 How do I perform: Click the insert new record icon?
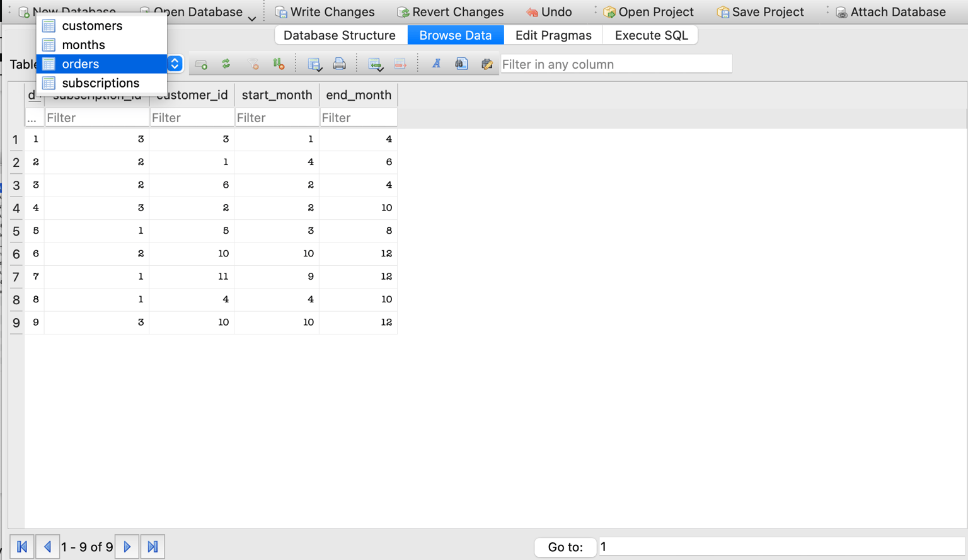pos(376,64)
